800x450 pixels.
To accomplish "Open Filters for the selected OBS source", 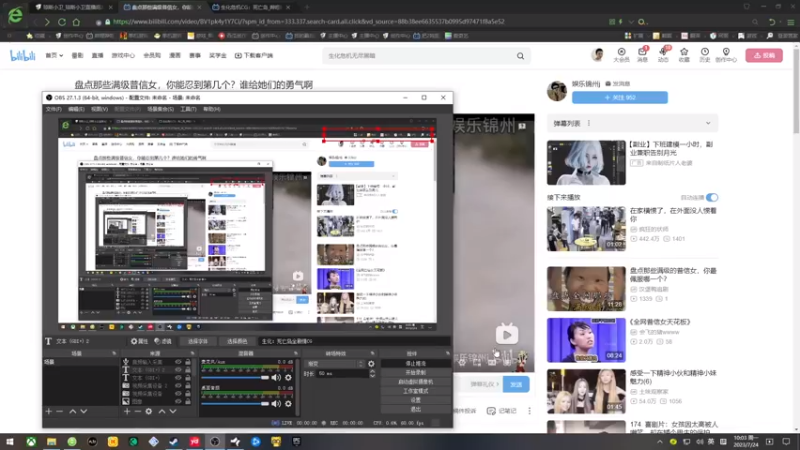I will tap(163, 341).
